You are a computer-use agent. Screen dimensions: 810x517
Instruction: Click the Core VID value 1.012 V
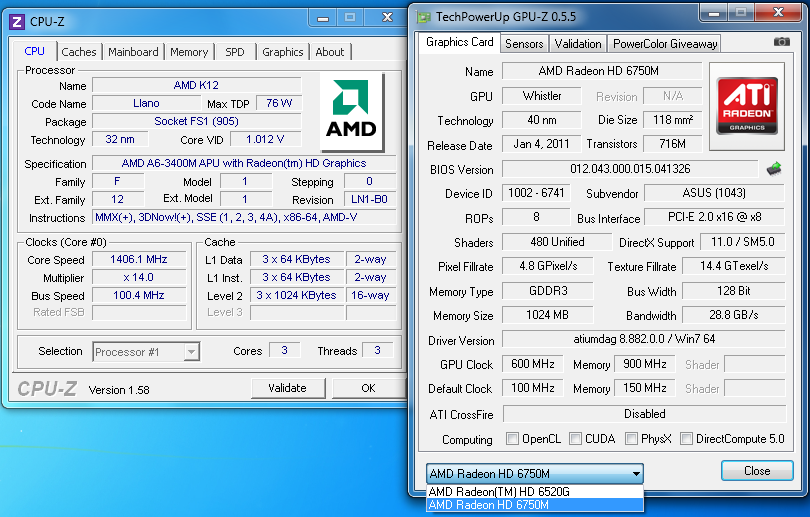pos(266,139)
